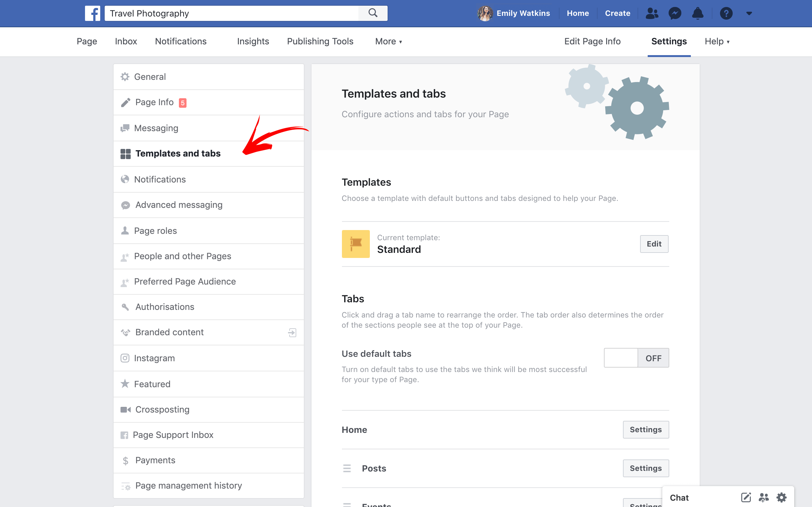Click Edit button for Standard template
812x507 pixels.
[x=654, y=244]
